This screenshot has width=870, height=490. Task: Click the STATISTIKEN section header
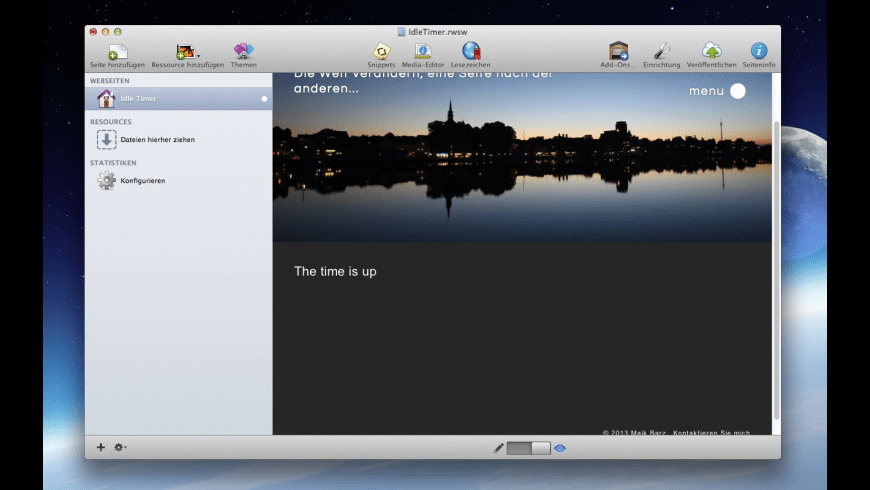click(113, 163)
